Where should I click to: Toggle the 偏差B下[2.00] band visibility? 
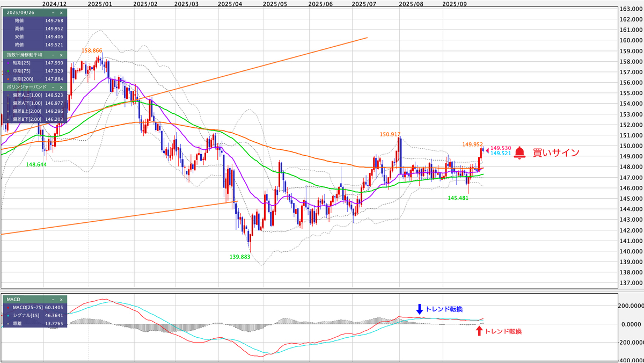8,120
